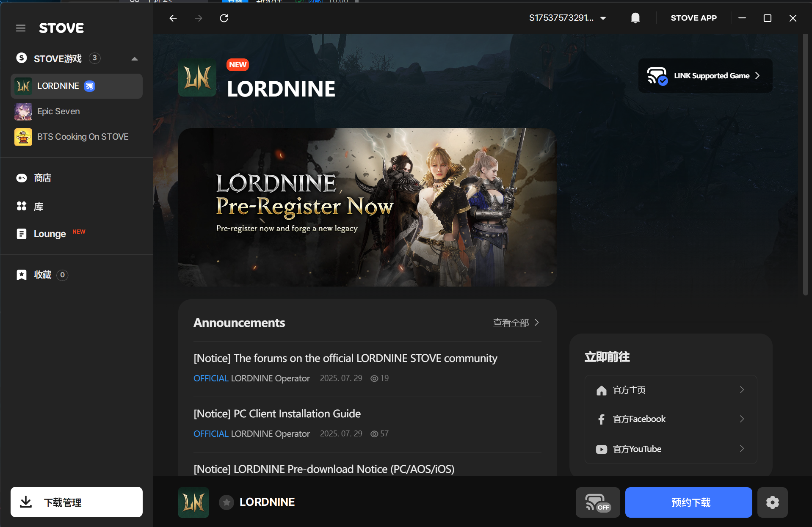Click the LORDNINE header game logo

pos(197,77)
